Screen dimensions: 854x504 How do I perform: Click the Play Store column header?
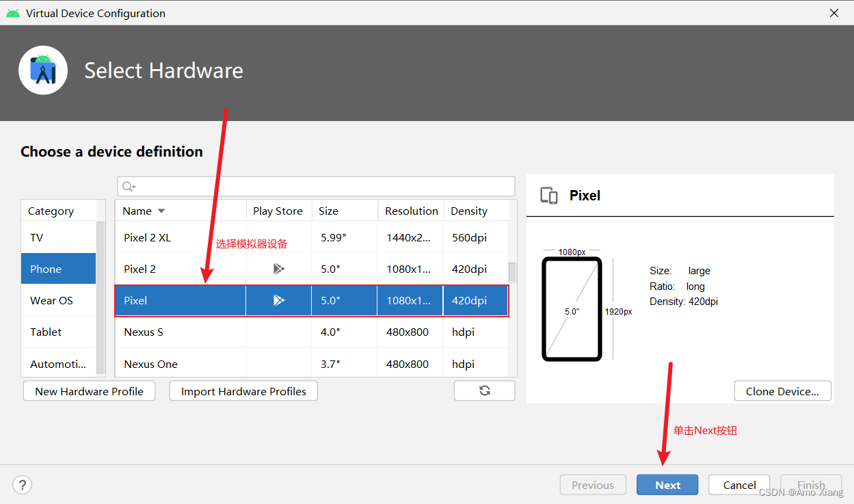[278, 211]
